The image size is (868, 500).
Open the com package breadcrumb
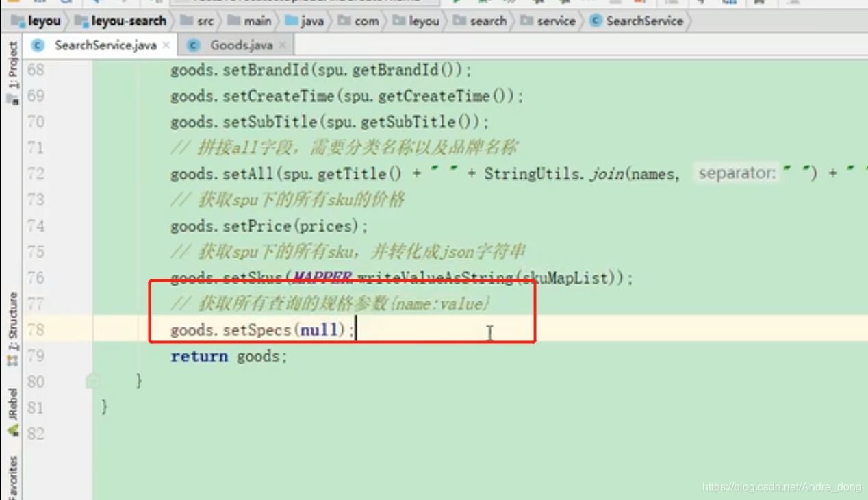pyautogui.click(x=358, y=21)
